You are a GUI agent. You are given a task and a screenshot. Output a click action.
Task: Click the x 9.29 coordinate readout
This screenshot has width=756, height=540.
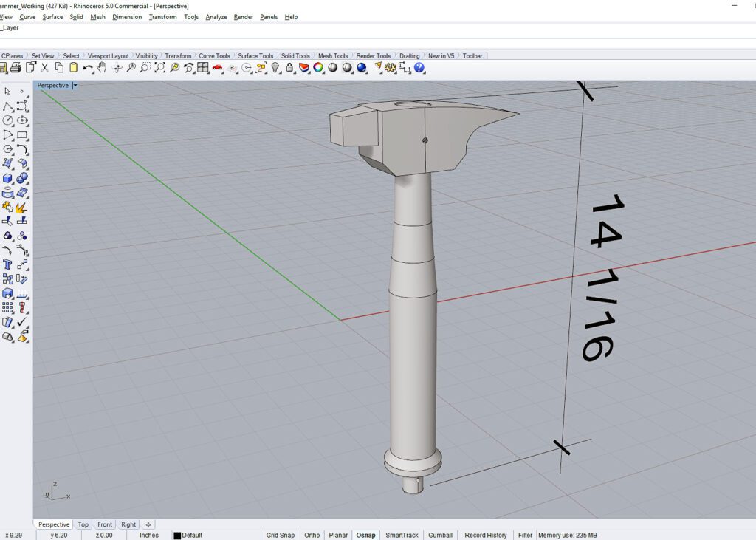[13, 535]
